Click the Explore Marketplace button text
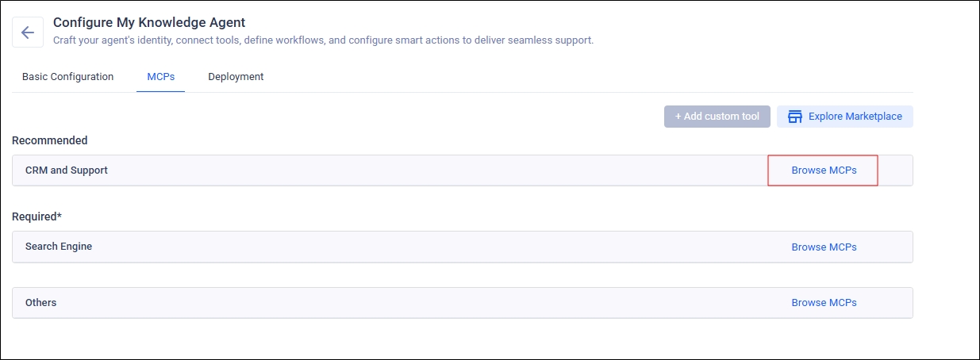Viewport: 980px width, 360px height. [x=855, y=117]
